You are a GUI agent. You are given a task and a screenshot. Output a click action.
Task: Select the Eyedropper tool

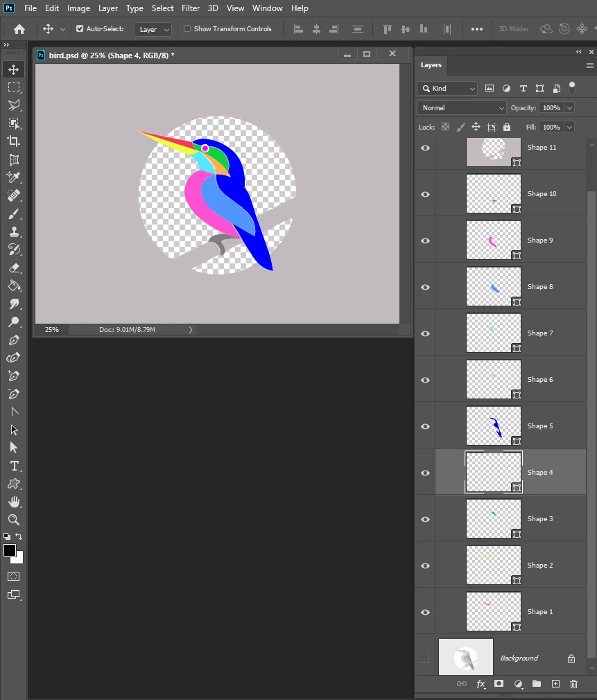click(x=13, y=177)
